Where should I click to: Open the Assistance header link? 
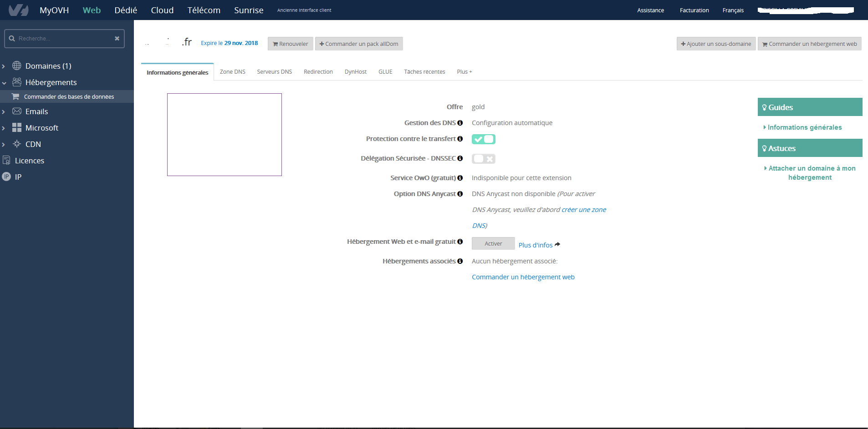pos(650,10)
